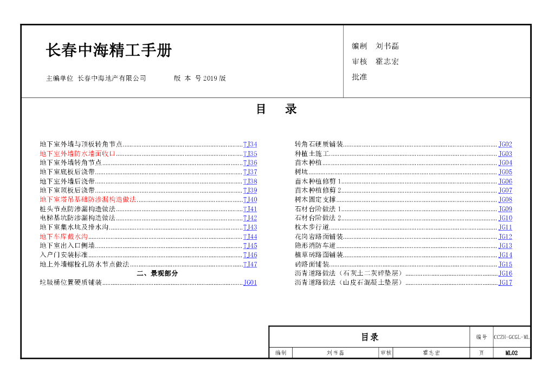Follow the JG17 link
Screen dimensions: 555x392
(x=505, y=283)
